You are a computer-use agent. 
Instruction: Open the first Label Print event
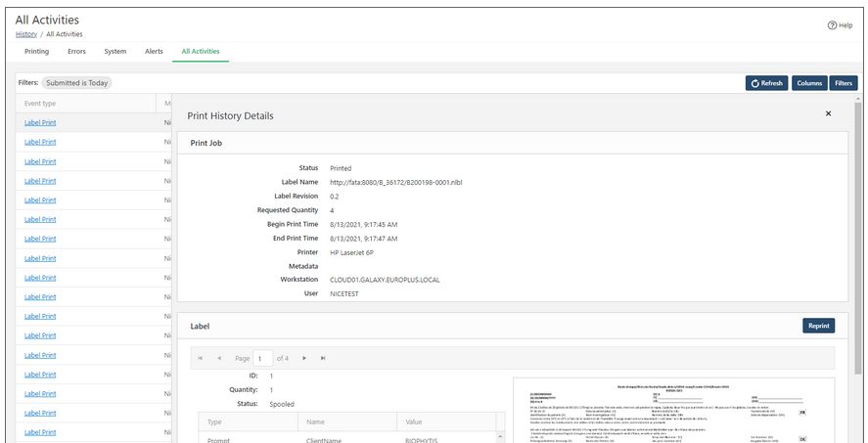coord(40,122)
